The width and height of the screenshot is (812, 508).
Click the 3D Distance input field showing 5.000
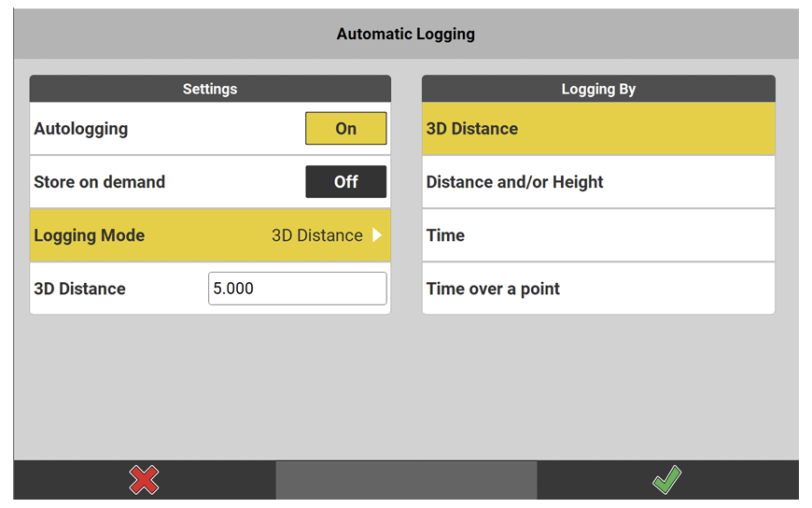point(297,289)
